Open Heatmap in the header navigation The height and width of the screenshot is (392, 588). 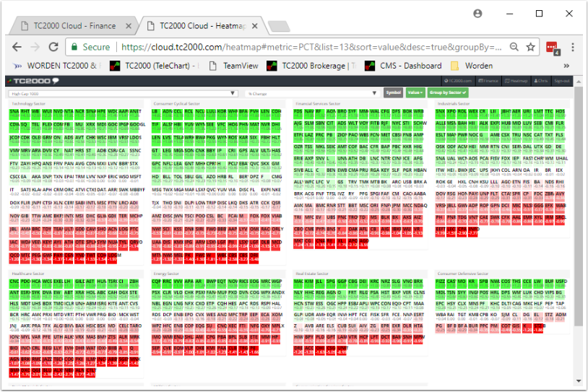516,81
